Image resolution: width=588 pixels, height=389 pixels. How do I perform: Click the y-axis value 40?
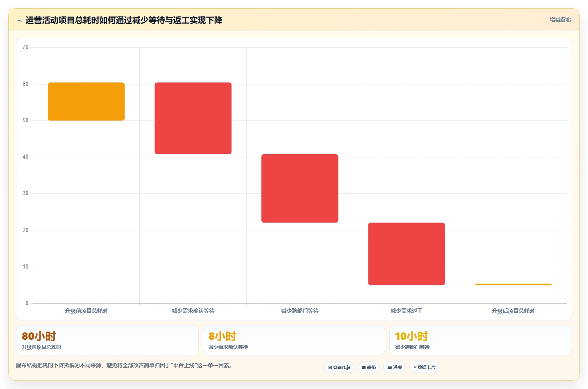pos(25,157)
